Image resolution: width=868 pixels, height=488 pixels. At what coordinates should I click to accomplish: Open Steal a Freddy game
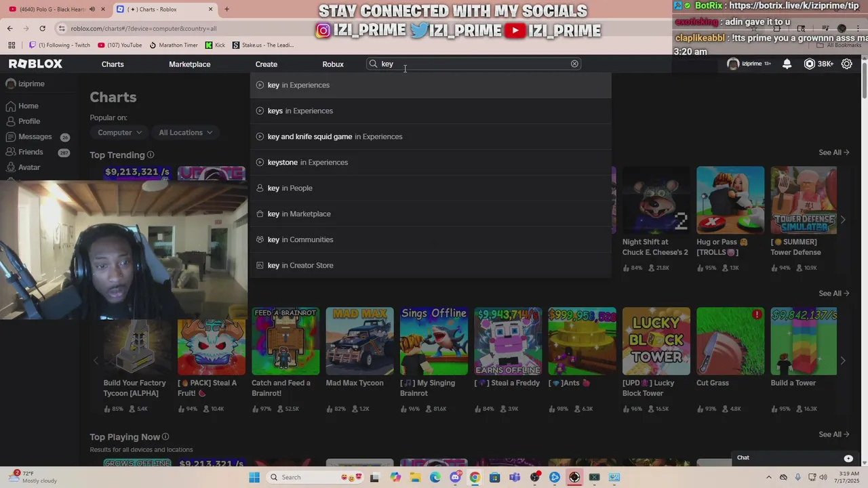click(x=508, y=342)
